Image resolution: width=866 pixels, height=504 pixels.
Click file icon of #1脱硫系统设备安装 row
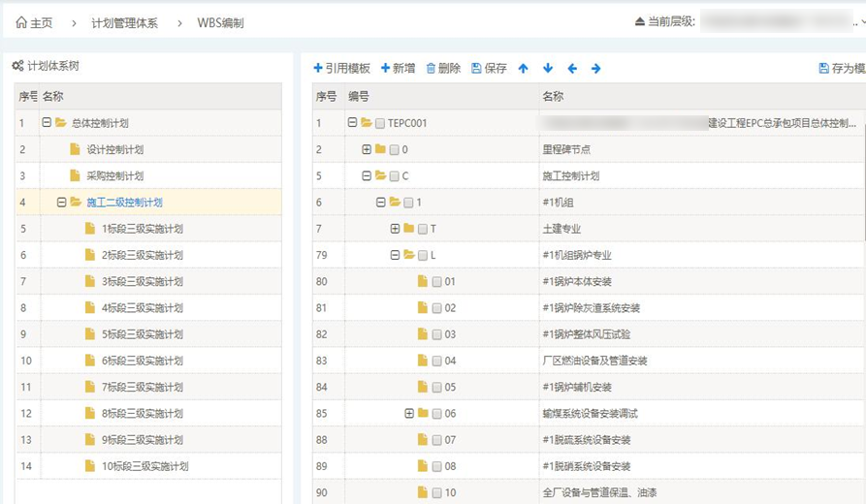pos(423,440)
